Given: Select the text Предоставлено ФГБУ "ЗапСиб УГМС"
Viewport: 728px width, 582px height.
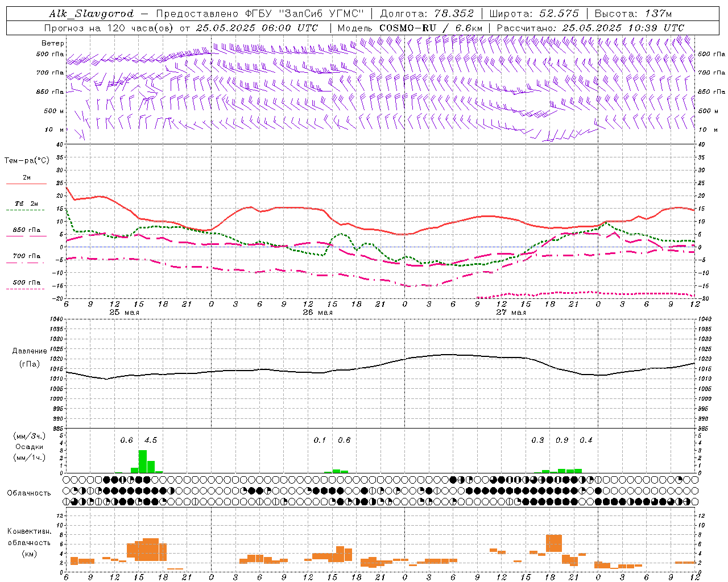Looking at the screenshot, I should (259, 14).
